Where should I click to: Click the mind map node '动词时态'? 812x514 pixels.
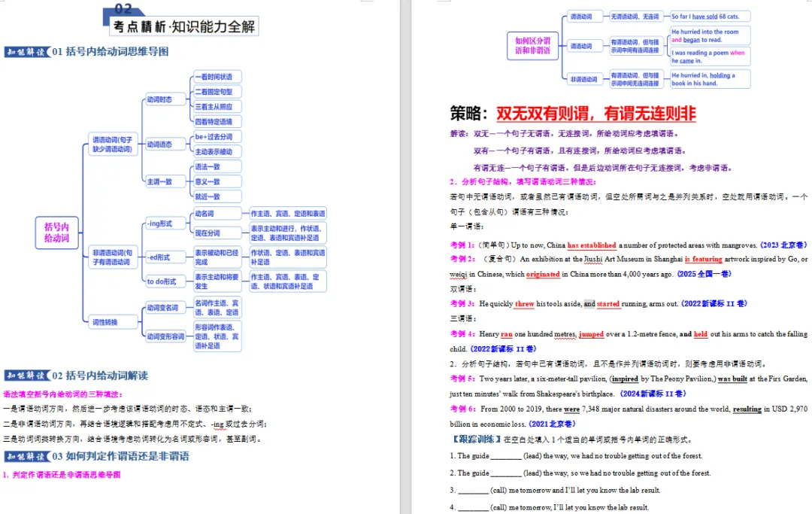coord(164,99)
